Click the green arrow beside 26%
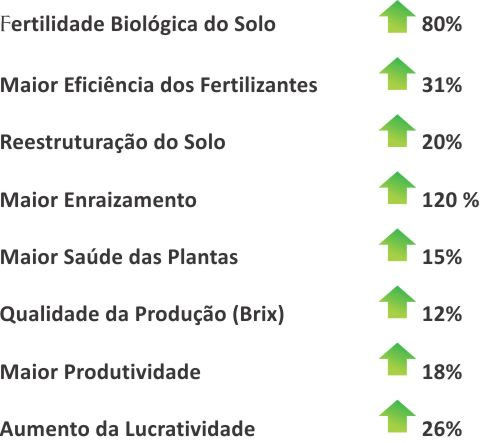 [397, 416]
